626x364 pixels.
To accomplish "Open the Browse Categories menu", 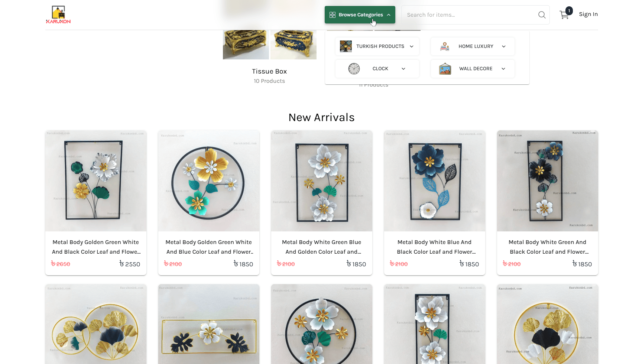I will coord(360,14).
